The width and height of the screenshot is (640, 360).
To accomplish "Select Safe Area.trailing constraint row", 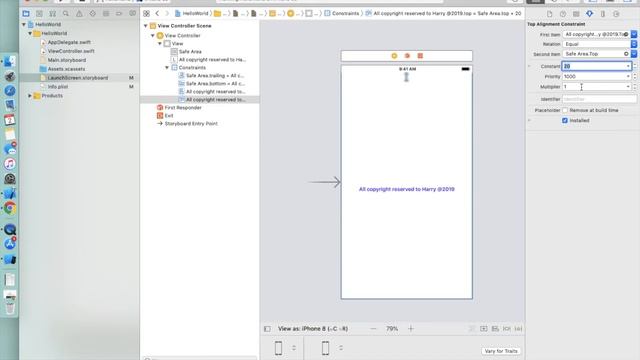I will [214, 76].
